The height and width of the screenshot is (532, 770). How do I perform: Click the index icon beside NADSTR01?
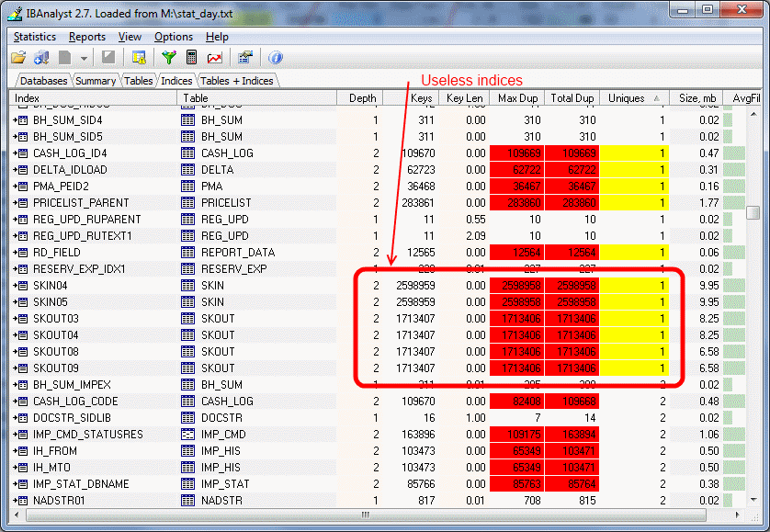coord(22,501)
